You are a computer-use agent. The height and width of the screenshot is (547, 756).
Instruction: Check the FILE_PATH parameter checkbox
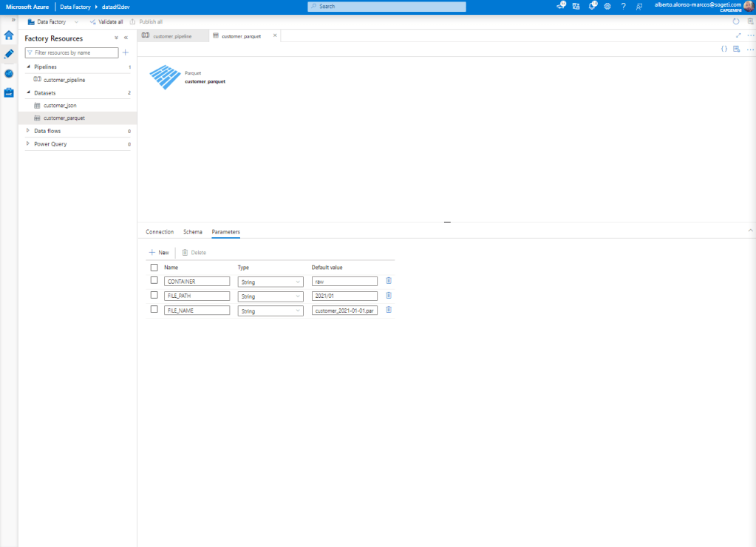coord(154,295)
